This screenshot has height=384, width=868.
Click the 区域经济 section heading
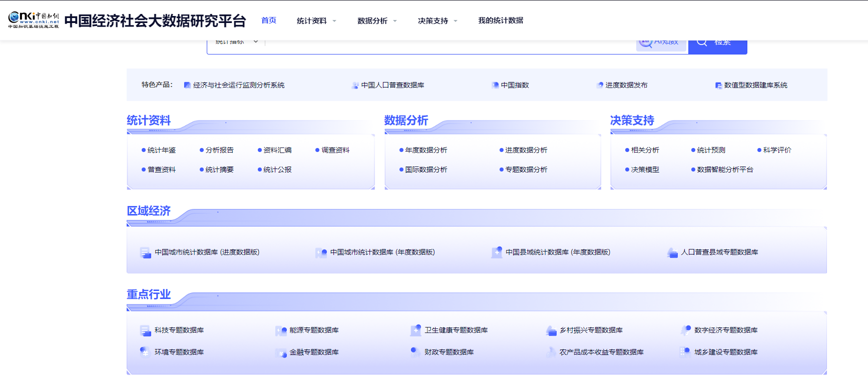click(x=149, y=211)
